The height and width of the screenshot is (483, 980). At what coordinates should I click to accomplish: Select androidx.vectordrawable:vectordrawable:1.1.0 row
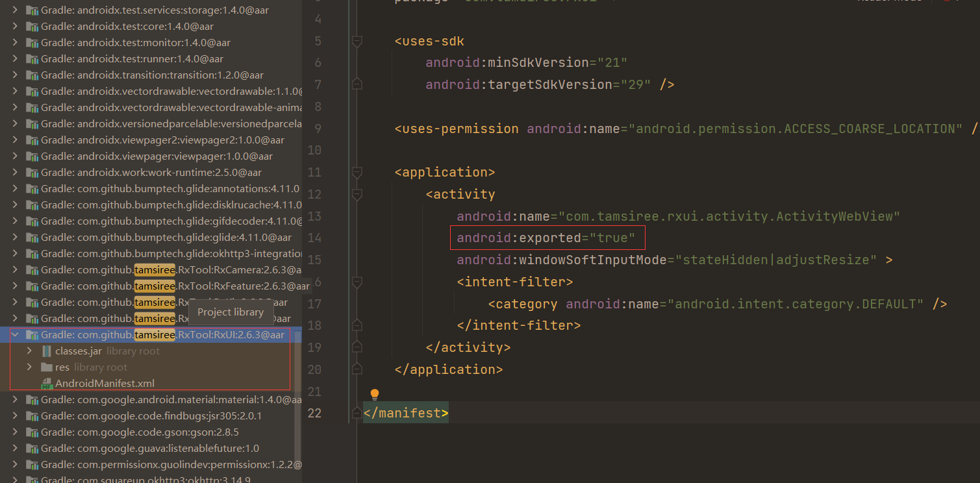(x=151, y=92)
